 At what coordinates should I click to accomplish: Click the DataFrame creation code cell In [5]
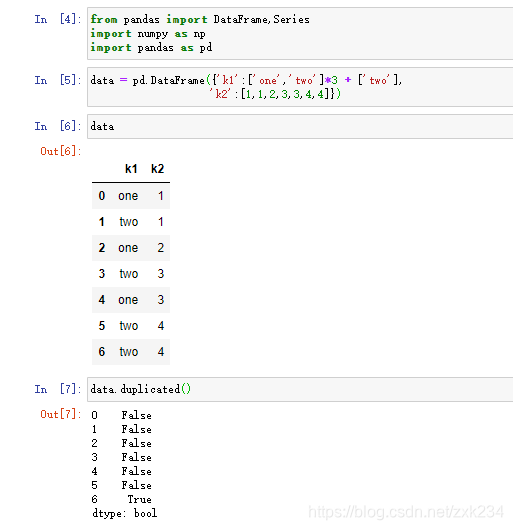pos(300,87)
